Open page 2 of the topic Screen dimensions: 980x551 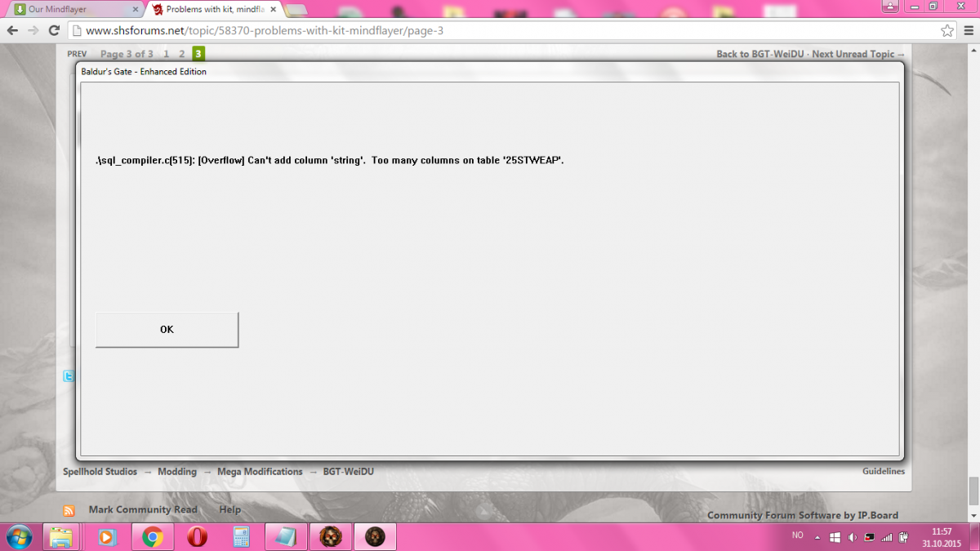click(x=182, y=54)
